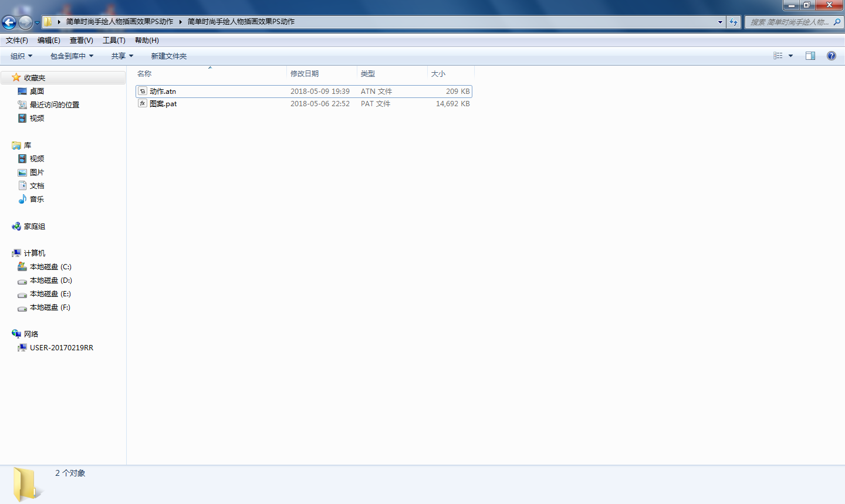Create a folder with 新建文件夹
This screenshot has width=845, height=504.
(169, 56)
